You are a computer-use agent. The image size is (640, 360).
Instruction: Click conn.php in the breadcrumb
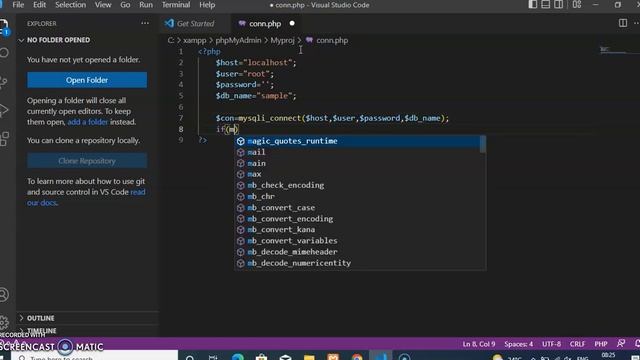click(x=332, y=40)
